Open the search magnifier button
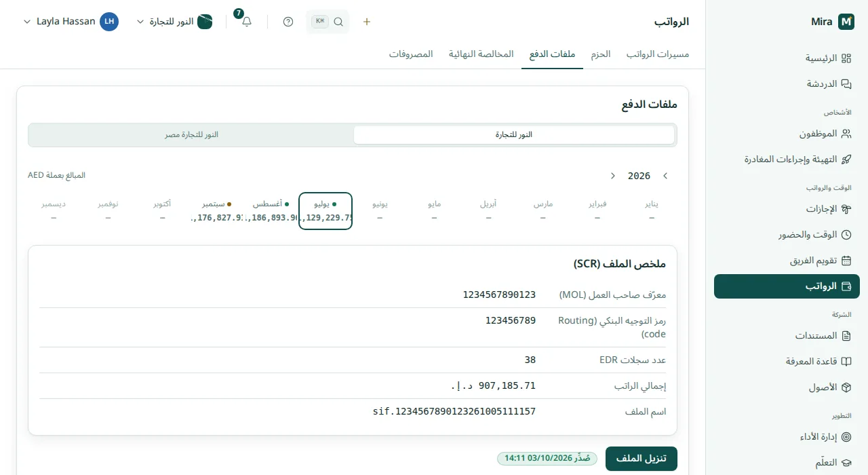This screenshot has width=868, height=475. click(x=328, y=22)
